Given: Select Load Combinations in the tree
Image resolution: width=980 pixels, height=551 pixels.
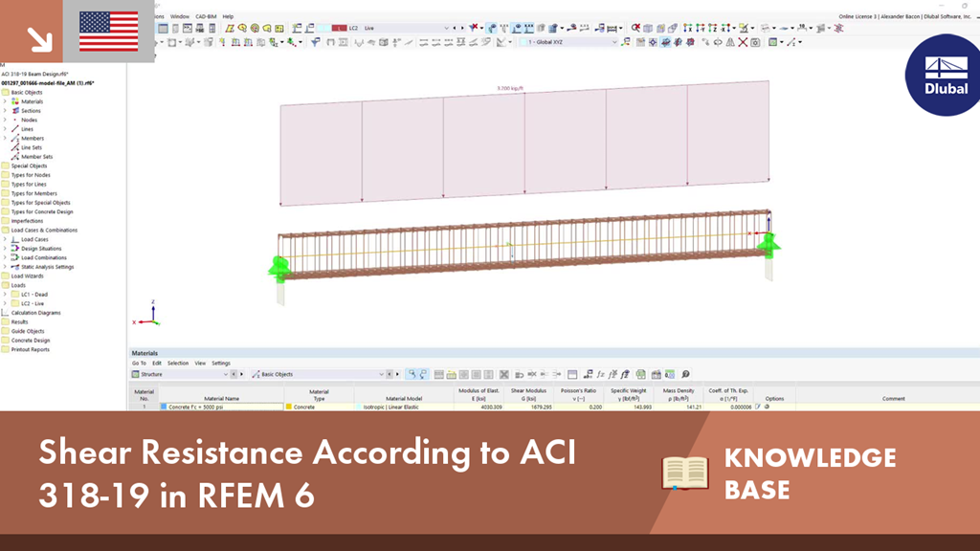Looking at the screenshot, I should (44, 257).
